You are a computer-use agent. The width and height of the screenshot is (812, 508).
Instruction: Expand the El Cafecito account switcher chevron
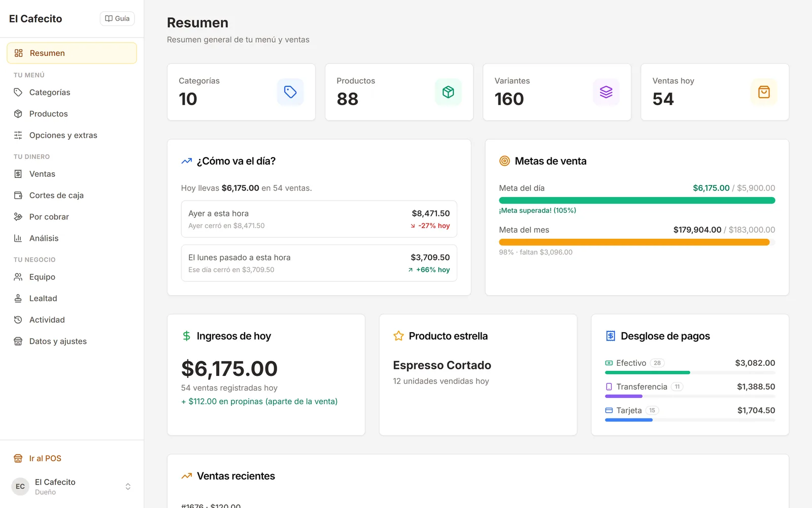128,487
